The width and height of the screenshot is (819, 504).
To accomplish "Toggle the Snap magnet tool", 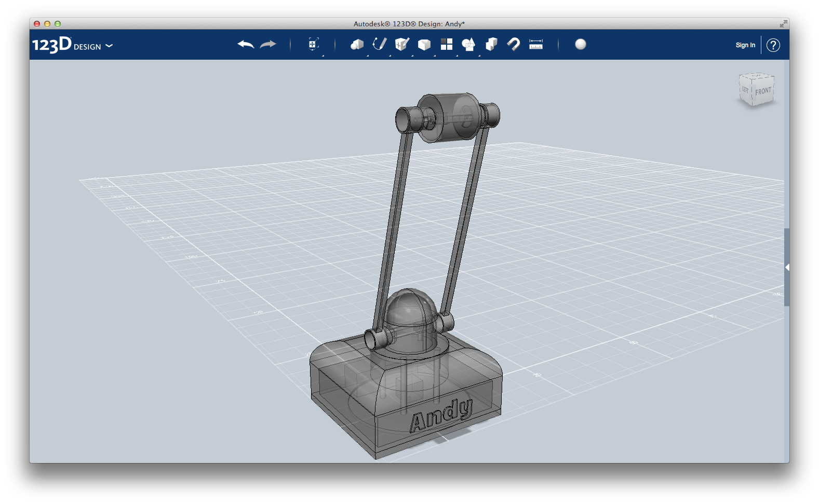I will pyautogui.click(x=514, y=45).
